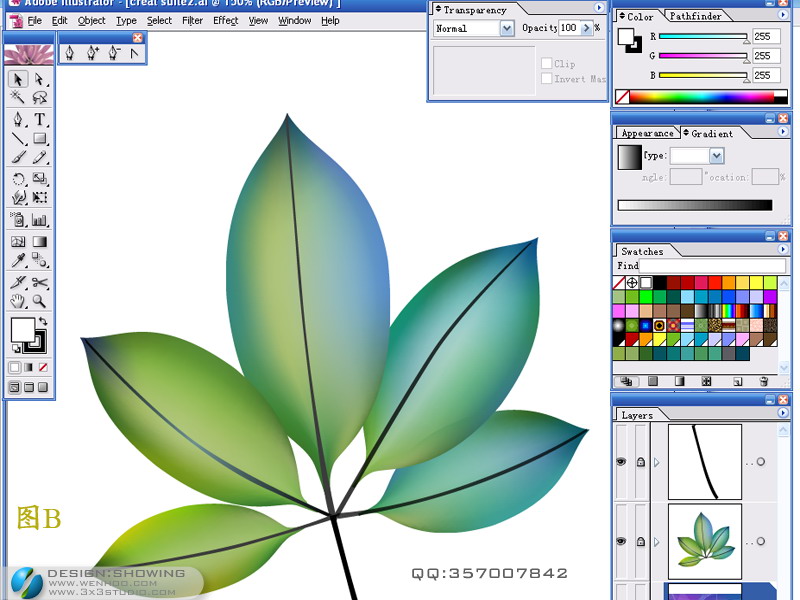Select the Blend tool
The image size is (800, 600).
[x=39, y=260]
